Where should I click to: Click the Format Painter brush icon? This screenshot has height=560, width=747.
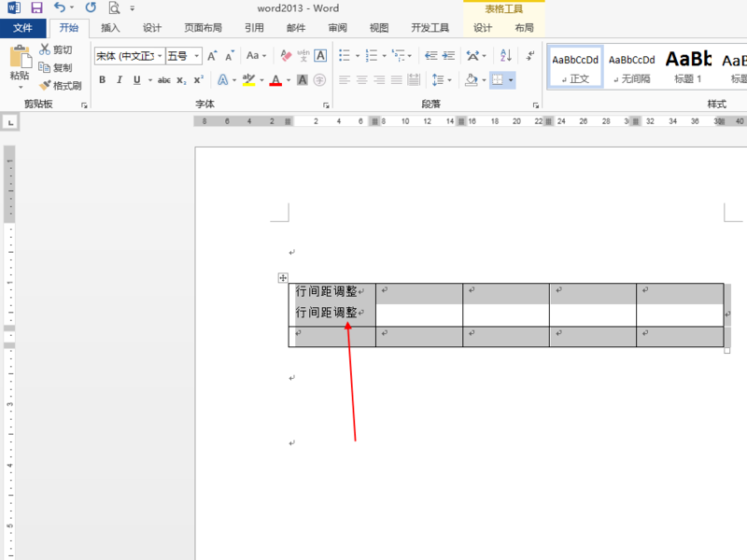[x=45, y=85]
